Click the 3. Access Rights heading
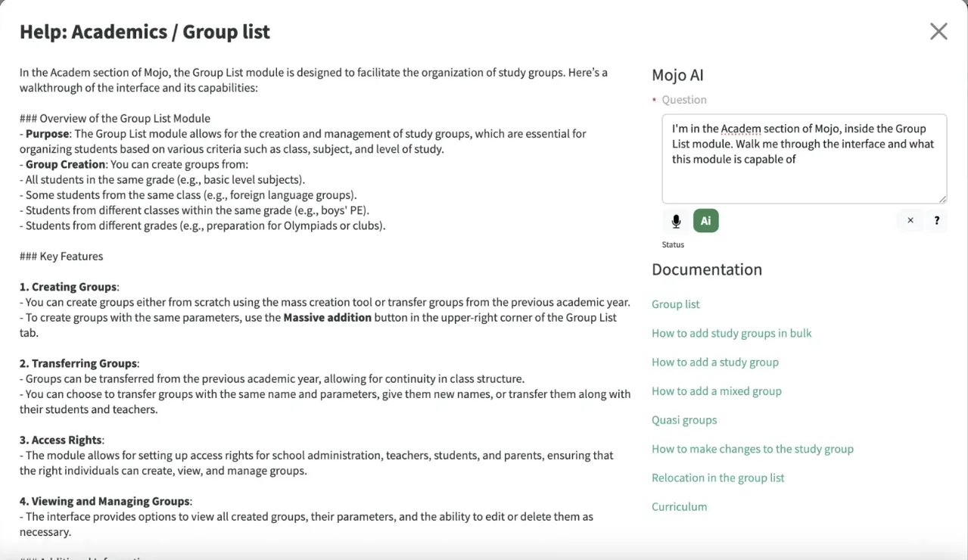 click(x=61, y=440)
